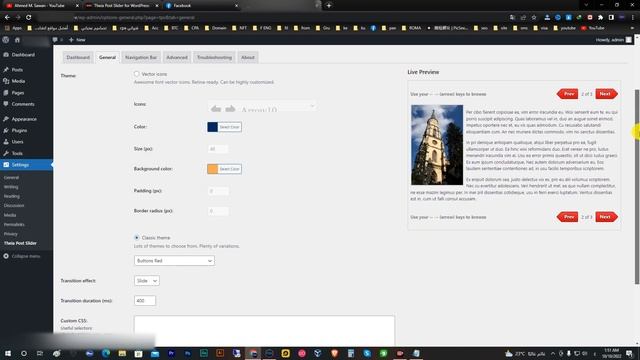This screenshot has height=360, width=640.
Task: Click the orange Background color swatch
Action: [x=213, y=169]
